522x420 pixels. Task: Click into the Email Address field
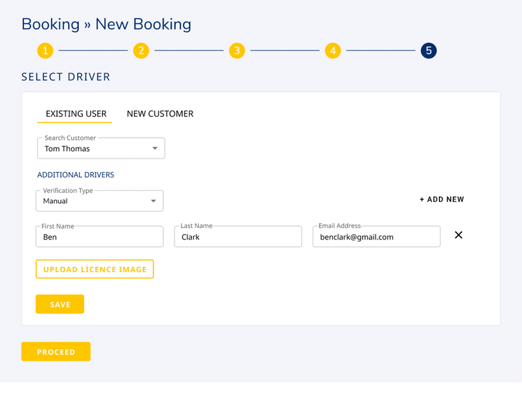pyautogui.click(x=376, y=237)
